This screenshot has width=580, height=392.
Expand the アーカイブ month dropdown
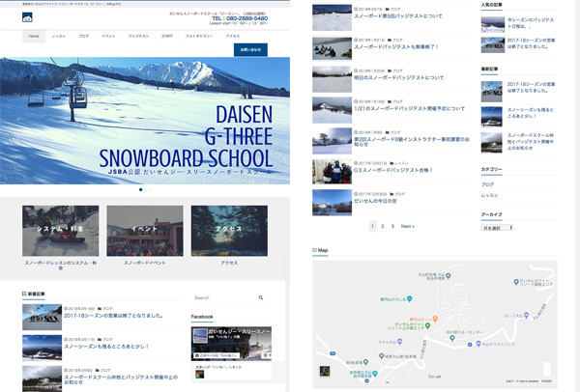click(497, 228)
